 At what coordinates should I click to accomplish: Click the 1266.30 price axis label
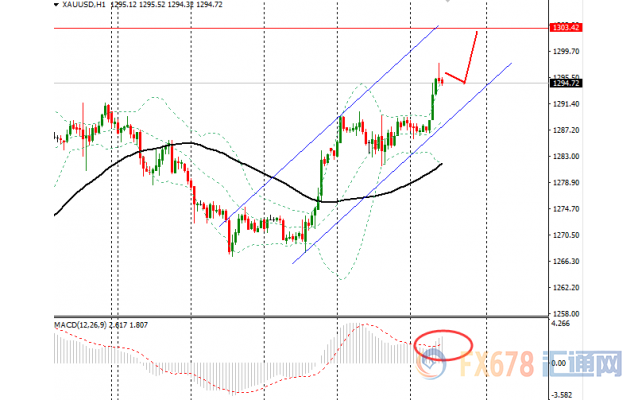tap(566, 261)
